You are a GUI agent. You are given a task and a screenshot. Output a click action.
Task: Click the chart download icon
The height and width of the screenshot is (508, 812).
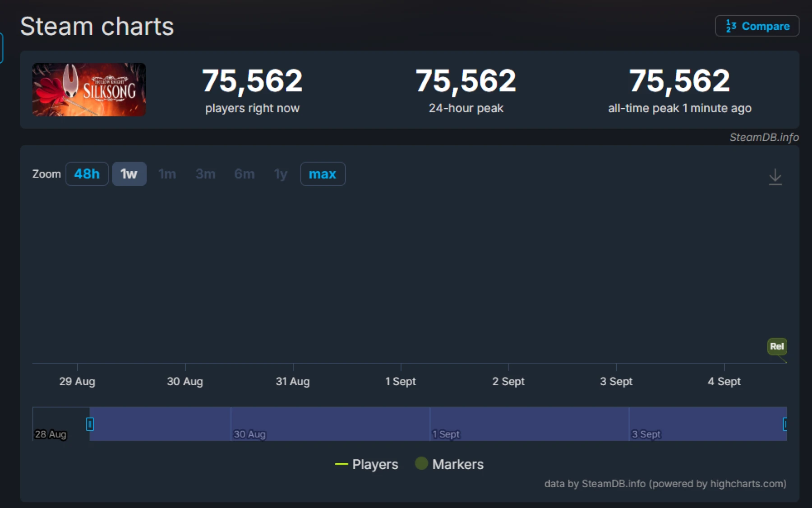pos(775,177)
